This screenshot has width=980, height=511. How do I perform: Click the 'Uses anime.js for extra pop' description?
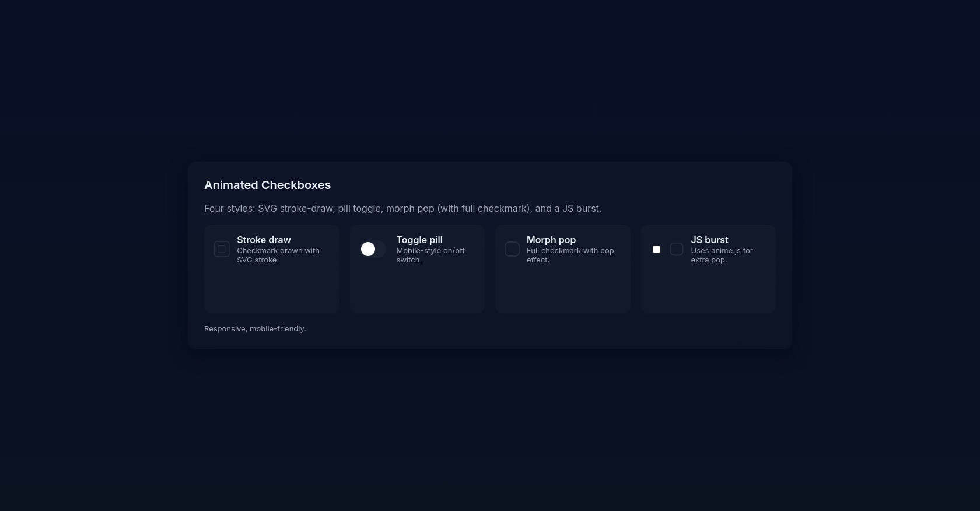click(x=722, y=255)
